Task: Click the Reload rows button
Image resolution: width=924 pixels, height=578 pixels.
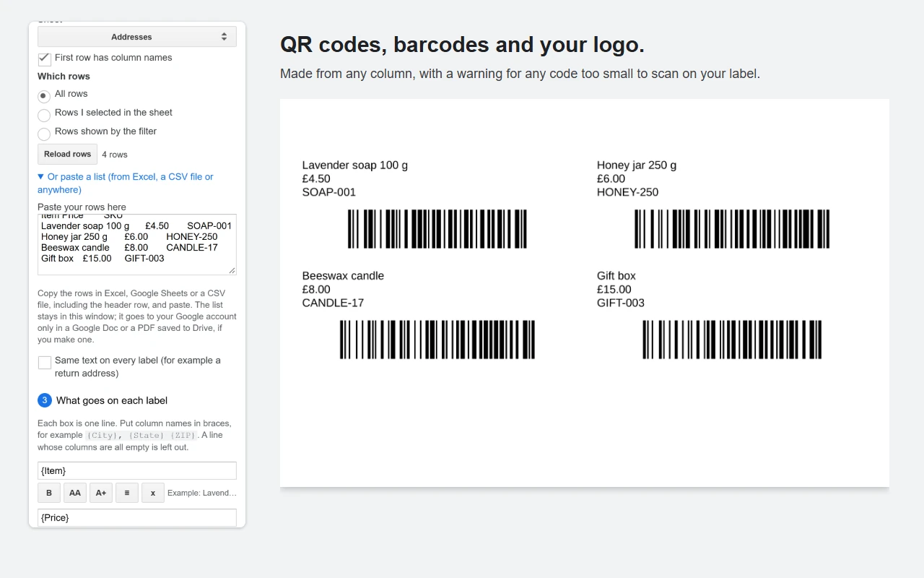Action: (x=67, y=154)
